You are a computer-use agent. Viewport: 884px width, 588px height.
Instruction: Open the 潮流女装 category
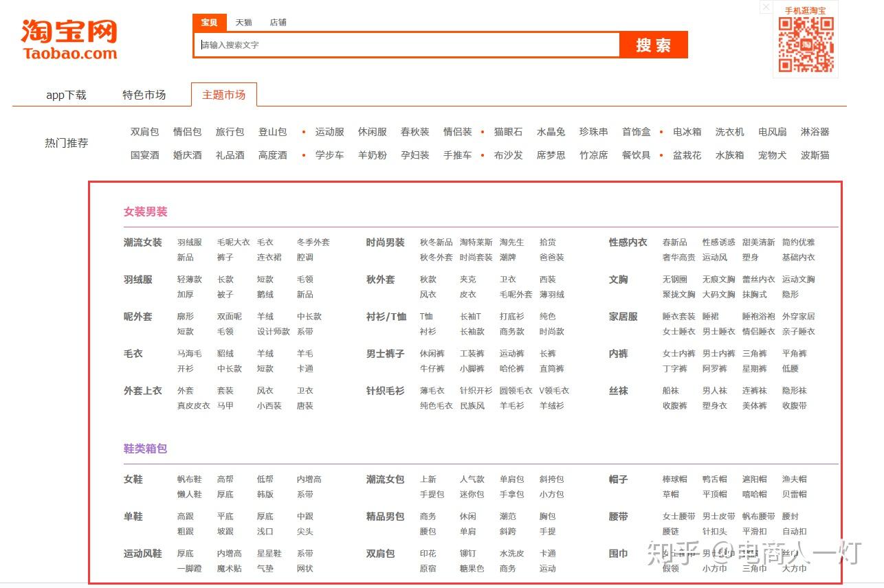pos(143,242)
